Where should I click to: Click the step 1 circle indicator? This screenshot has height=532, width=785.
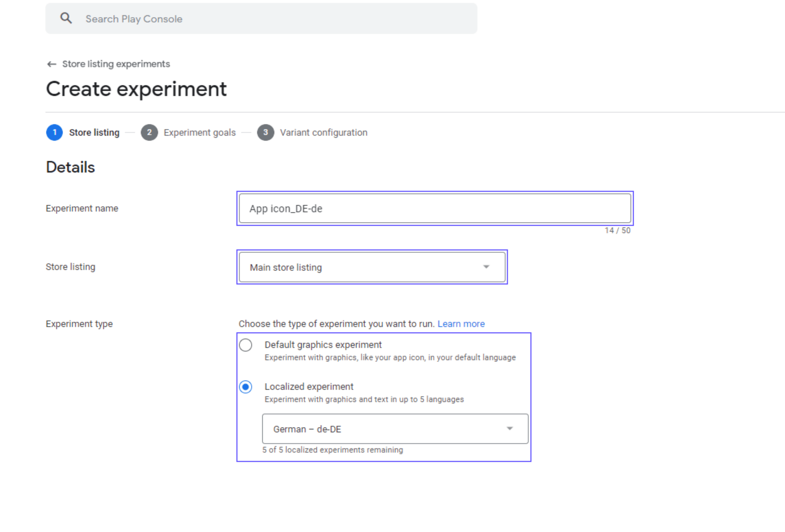tap(54, 132)
